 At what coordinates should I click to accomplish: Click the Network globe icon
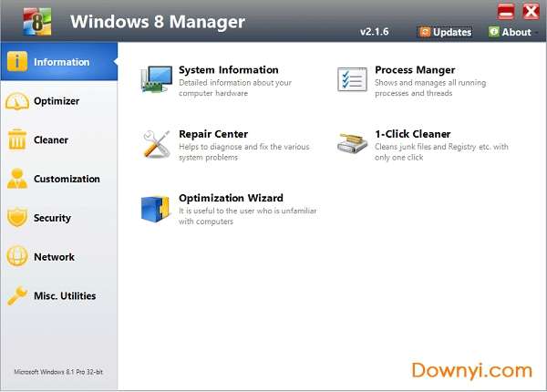(x=17, y=256)
